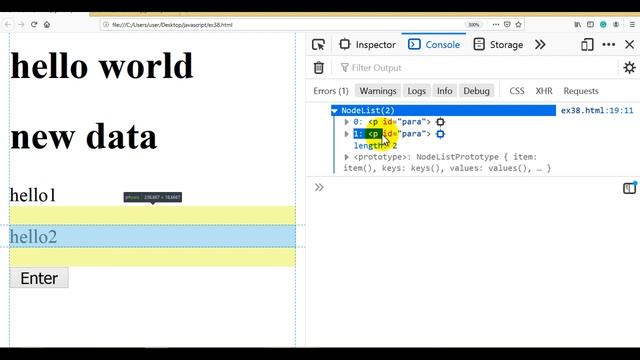Reveal node 1 in Inspector via target icon

[x=440, y=134]
